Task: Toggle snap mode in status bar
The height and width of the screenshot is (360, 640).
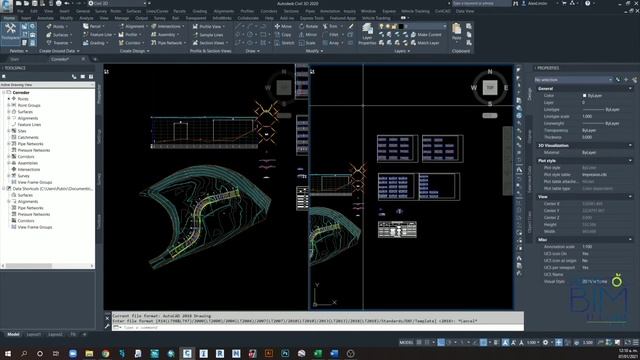Action: tap(427, 342)
